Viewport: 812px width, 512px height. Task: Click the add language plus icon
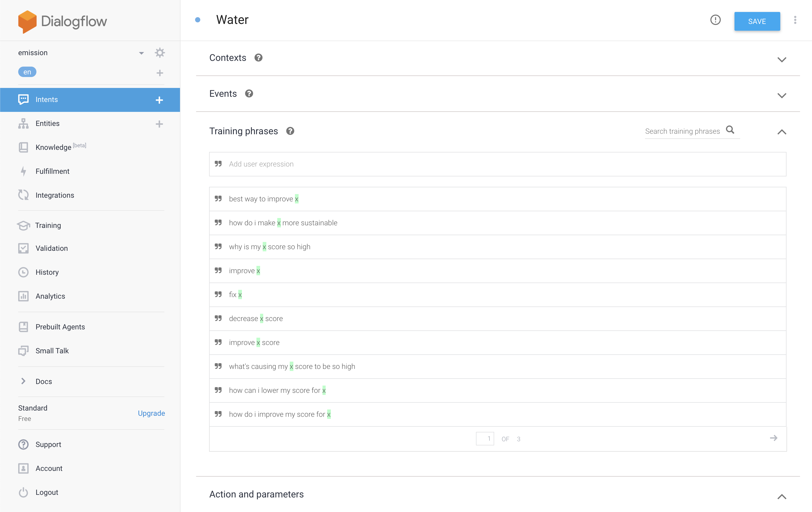click(159, 73)
